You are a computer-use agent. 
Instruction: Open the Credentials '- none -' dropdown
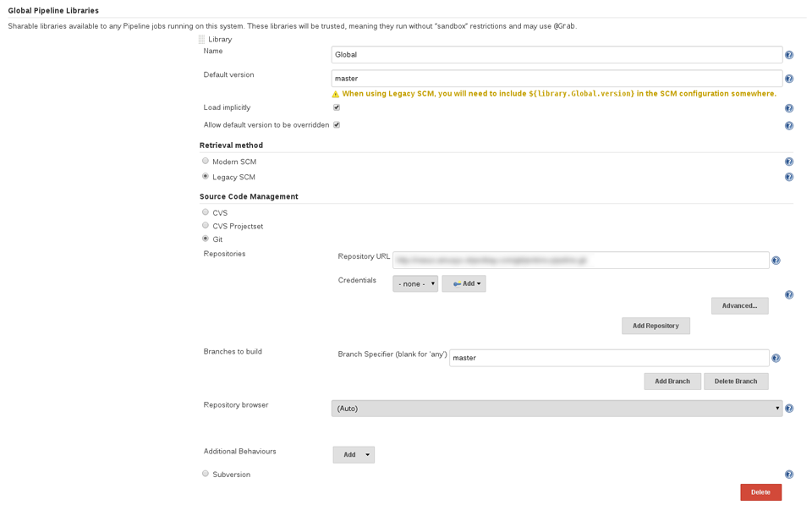[415, 284]
